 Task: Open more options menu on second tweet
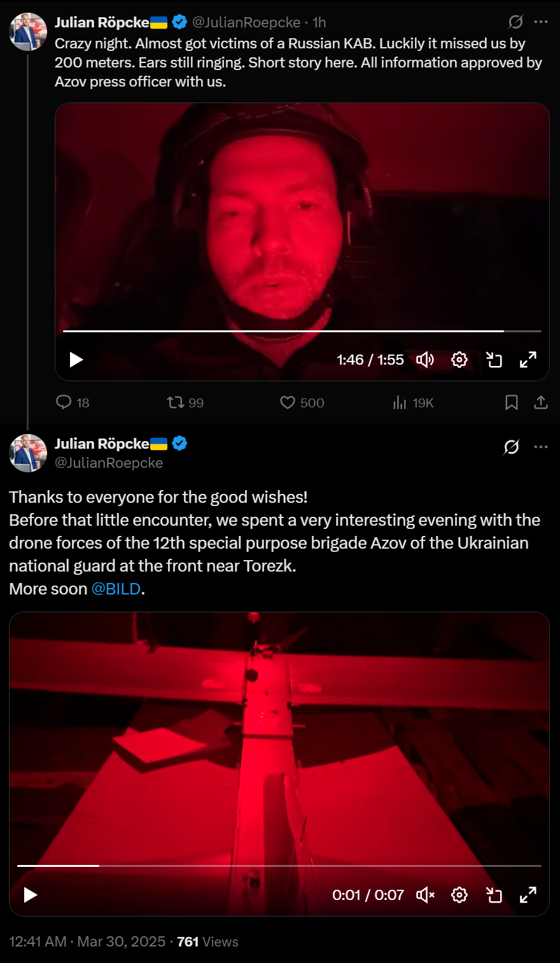click(x=541, y=447)
